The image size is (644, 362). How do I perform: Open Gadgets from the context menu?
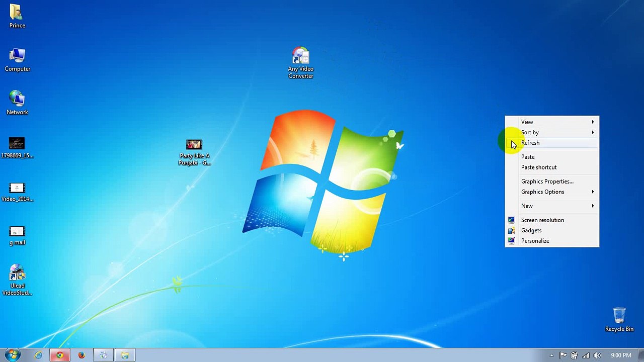[552, 230]
